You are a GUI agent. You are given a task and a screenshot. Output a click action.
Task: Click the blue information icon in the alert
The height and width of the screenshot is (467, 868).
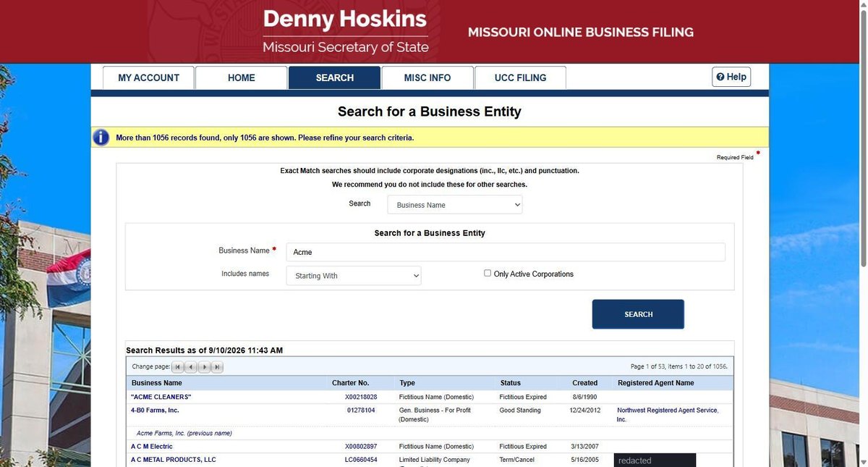101,138
